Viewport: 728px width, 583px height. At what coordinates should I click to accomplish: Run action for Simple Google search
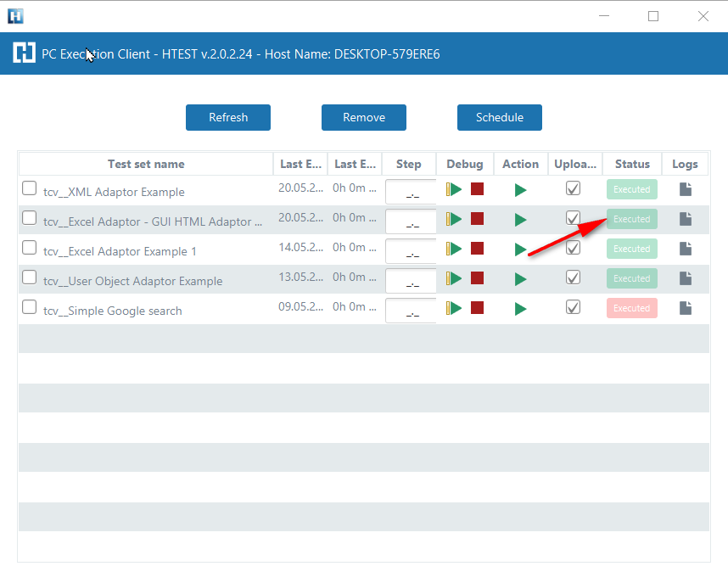point(520,309)
